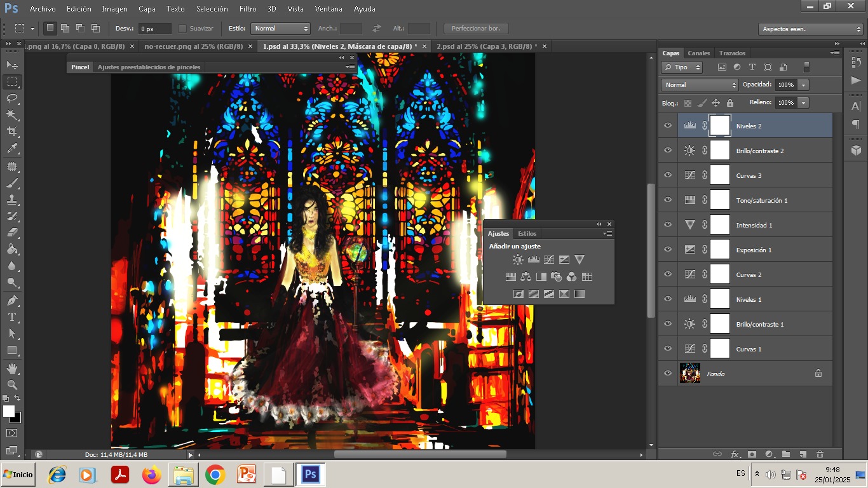The height and width of the screenshot is (488, 868).
Task: Toggle visibility of Fondo layer
Action: [668, 374]
